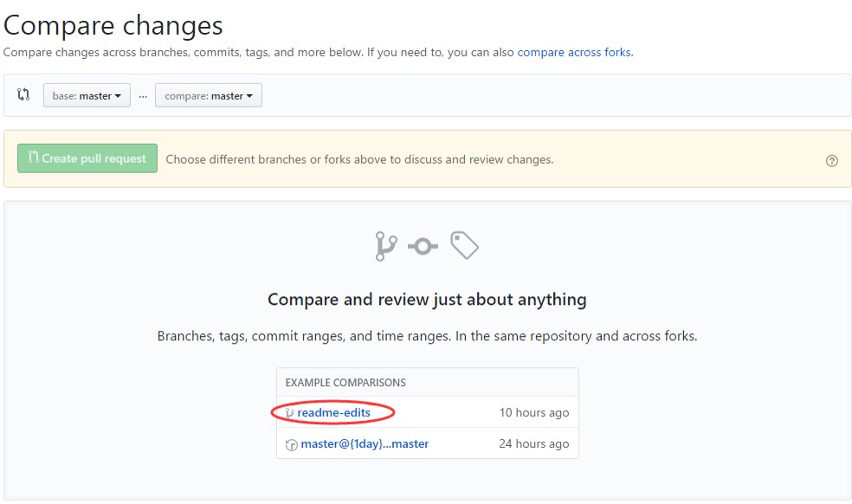Click the large tag icon

pyautogui.click(x=464, y=247)
